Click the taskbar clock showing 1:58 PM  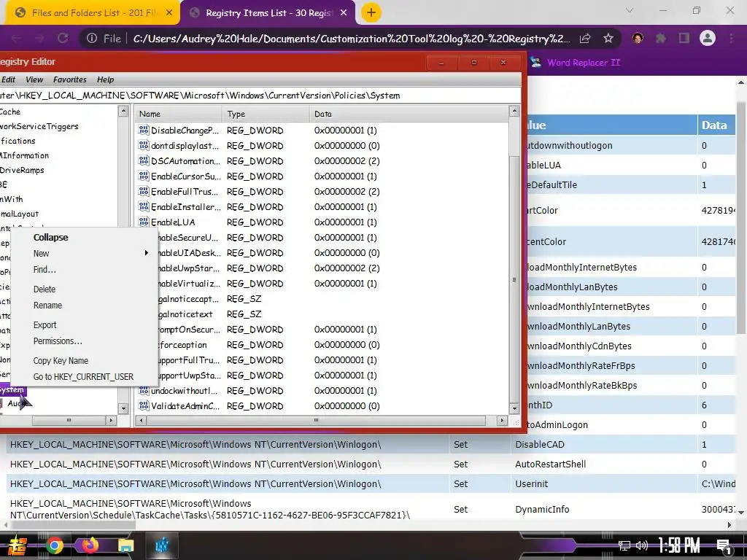pyautogui.click(x=679, y=545)
